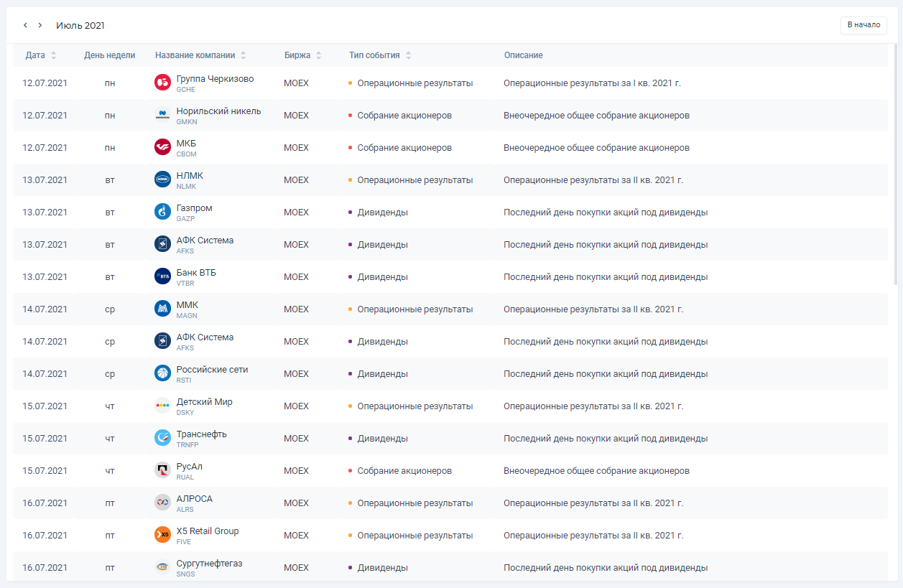This screenshot has height=588, width=903.
Task: Click weekday чт in РусАл row
Action: point(110,470)
